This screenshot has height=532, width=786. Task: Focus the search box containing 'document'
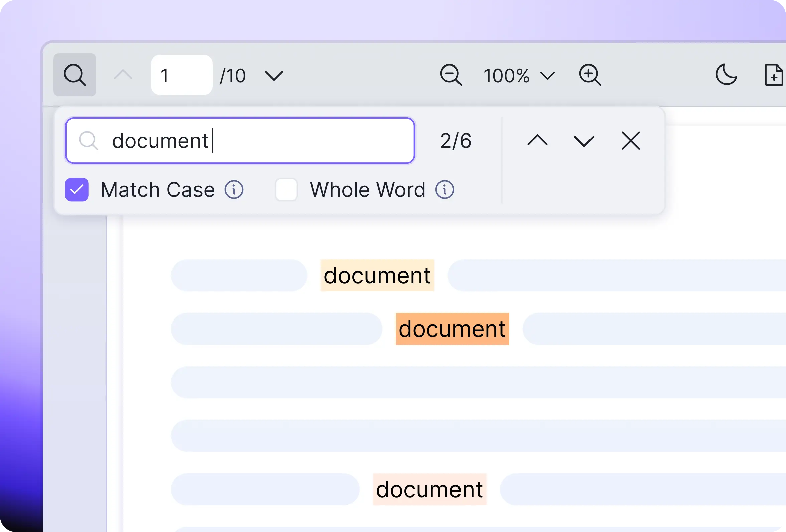click(240, 141)
